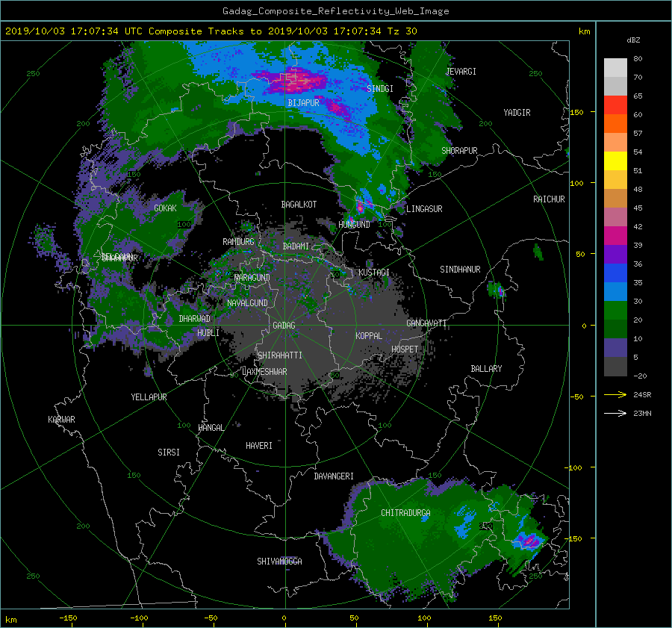The width and height of the screenshot is (672, 628).
Task: Click the HAVERI city label
Action: [259, 445]
